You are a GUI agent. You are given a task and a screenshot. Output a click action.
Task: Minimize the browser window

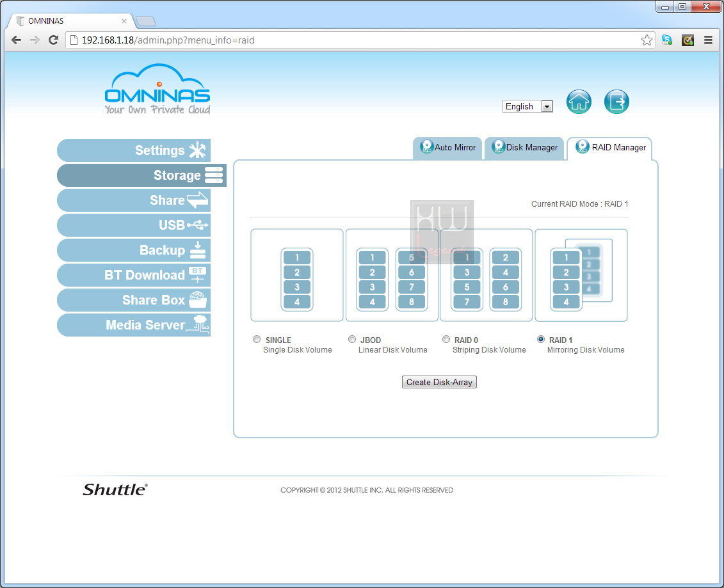665,6
